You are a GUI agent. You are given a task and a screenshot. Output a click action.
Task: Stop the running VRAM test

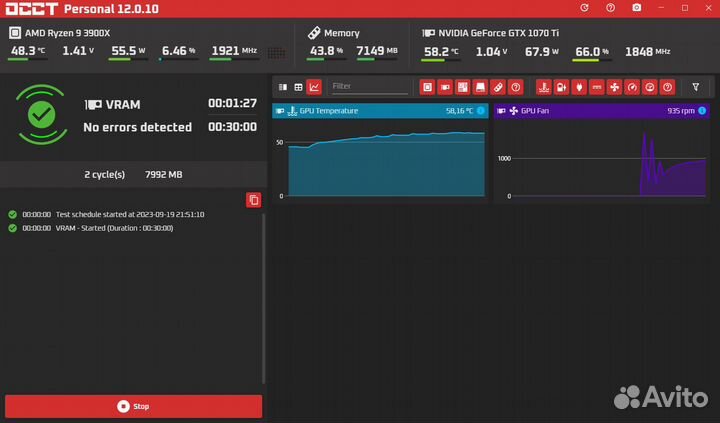(x=133, y=406)
